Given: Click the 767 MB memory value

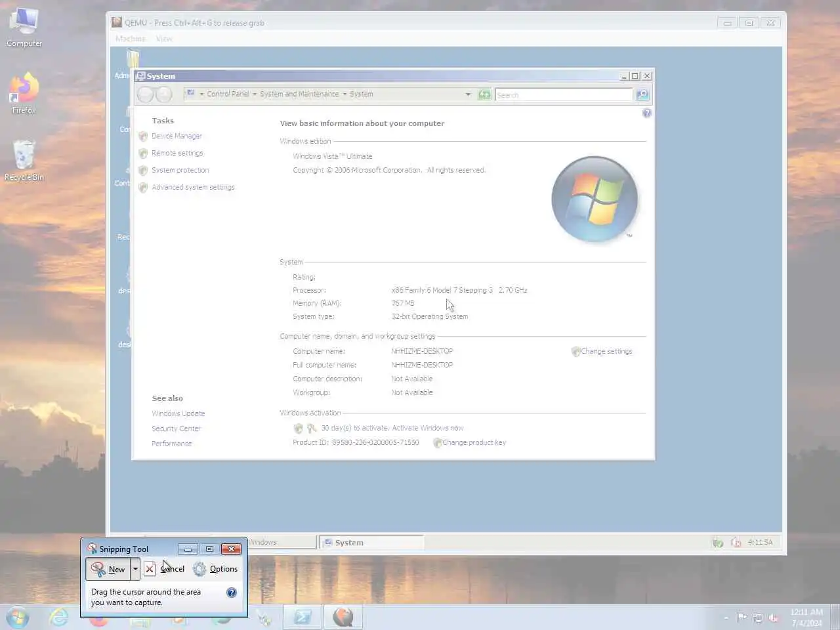Looking at the screenshot, I should click(403, 303).
